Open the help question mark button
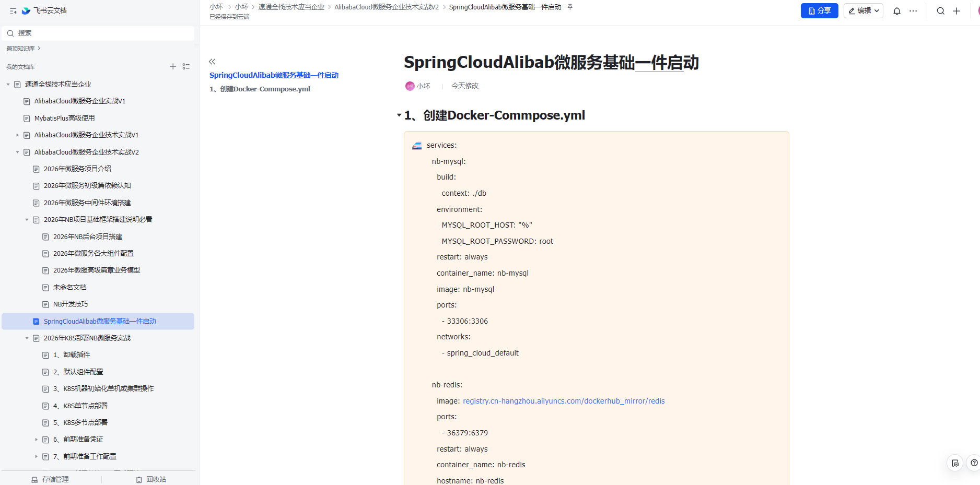Viewport: 980px width, 485px height. (974, 463)
